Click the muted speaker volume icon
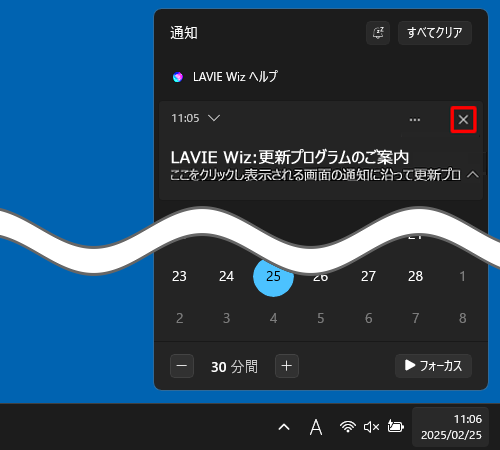500x450 pixels. point(371,427)
